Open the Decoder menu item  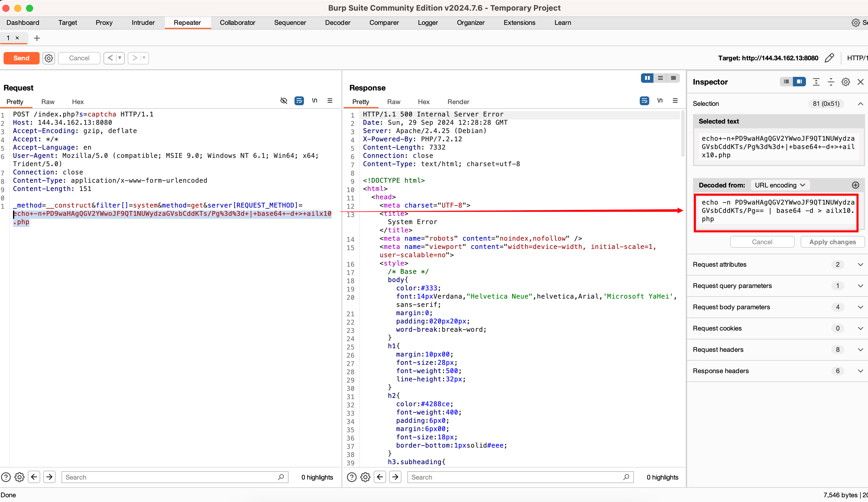338,22
